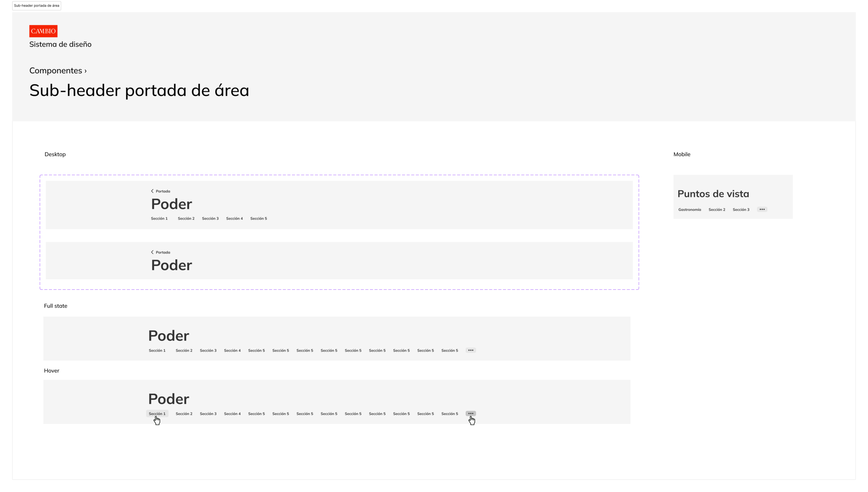This screenshot has height=492, width=868.
Task: Click the Puntos de vista title
Action: [x=713, y=194]
